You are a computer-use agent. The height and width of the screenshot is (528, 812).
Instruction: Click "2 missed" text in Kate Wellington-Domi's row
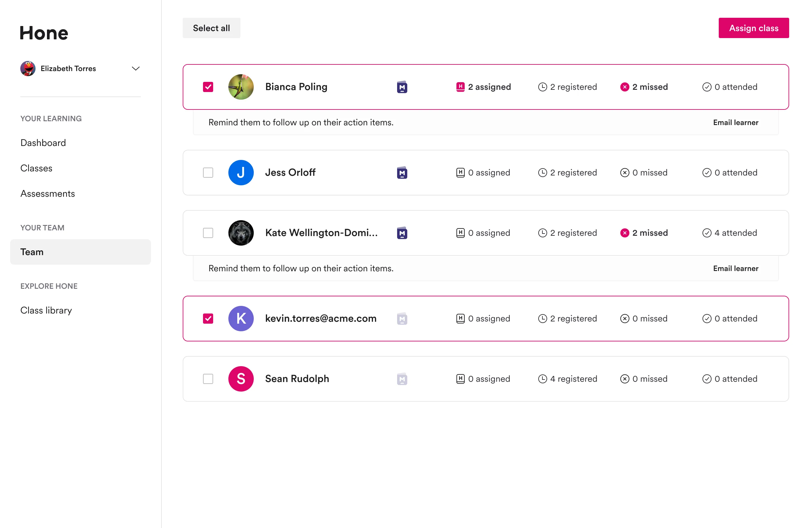650,233
